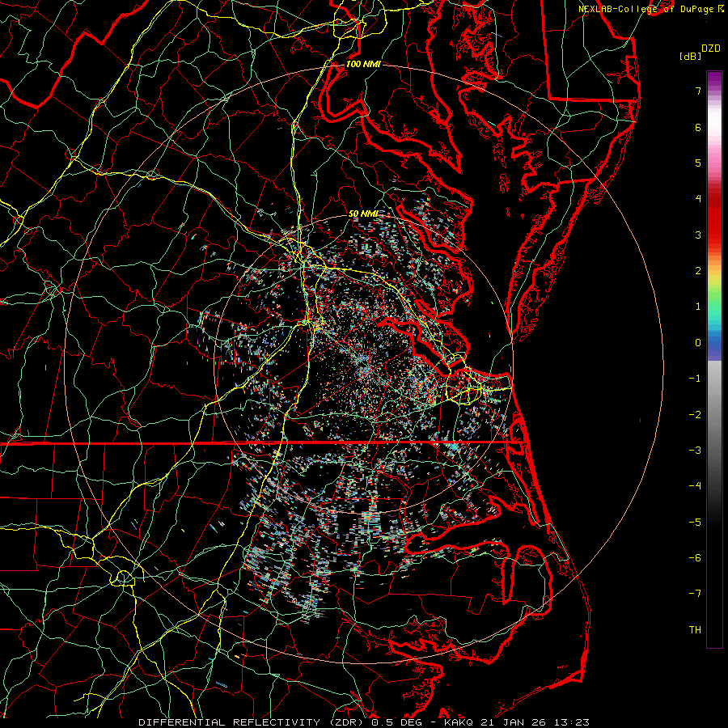Click the -4 value on the color scale

click(695, 486)
